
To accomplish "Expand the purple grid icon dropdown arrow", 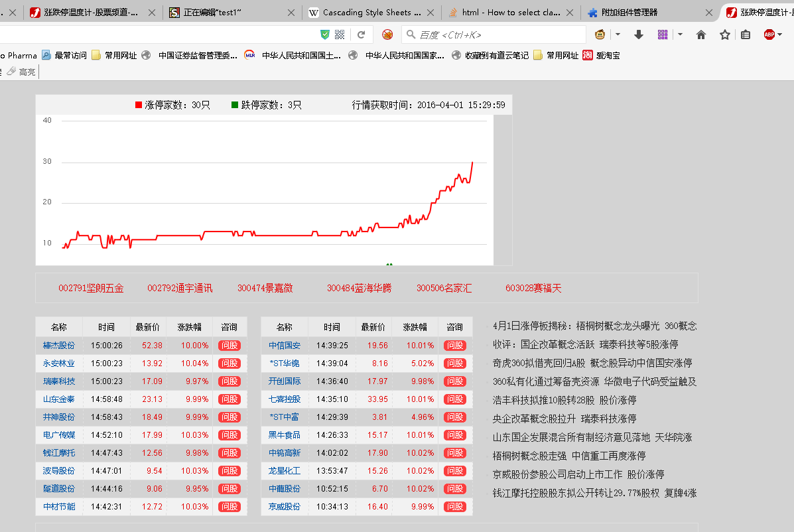I will click(680, 34).
